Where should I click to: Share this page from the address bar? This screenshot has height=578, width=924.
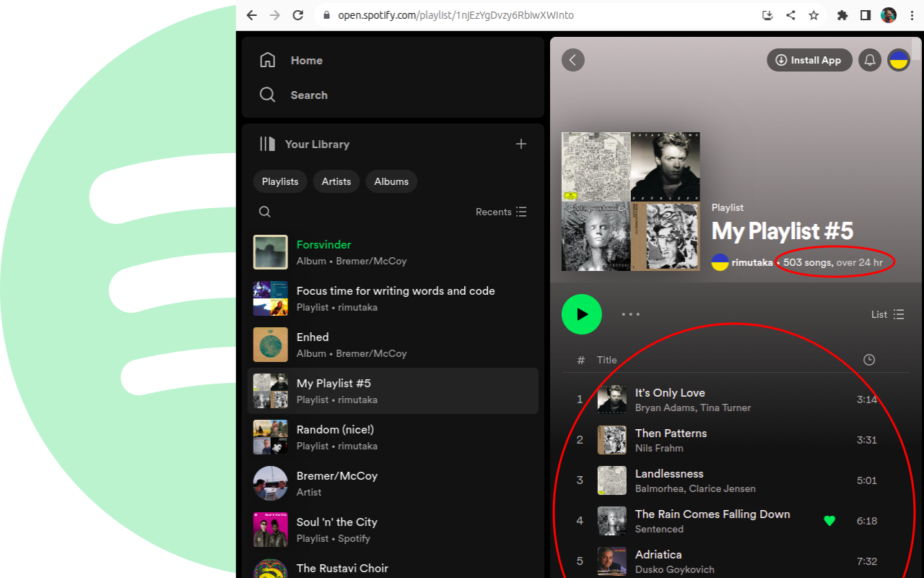[x=790, y=15]
